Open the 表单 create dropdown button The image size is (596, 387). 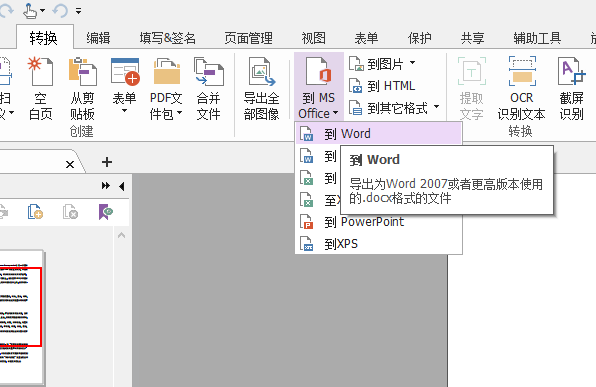[x=124, y=86]
